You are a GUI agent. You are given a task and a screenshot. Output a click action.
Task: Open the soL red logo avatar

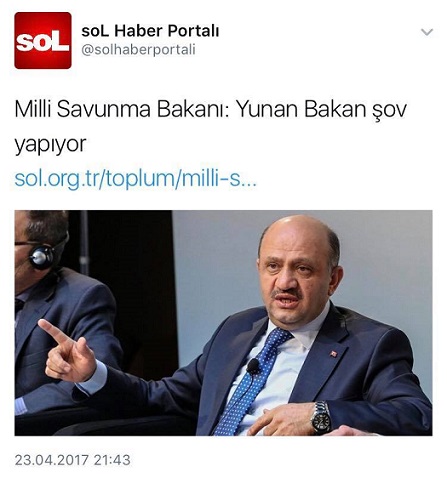tap(43, 40)
